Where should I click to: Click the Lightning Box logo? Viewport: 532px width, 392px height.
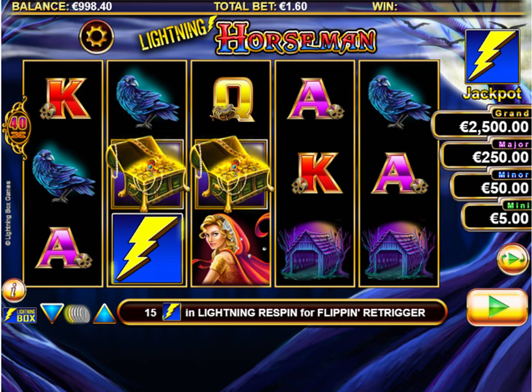pyautogui.click(x=20, y=315)
